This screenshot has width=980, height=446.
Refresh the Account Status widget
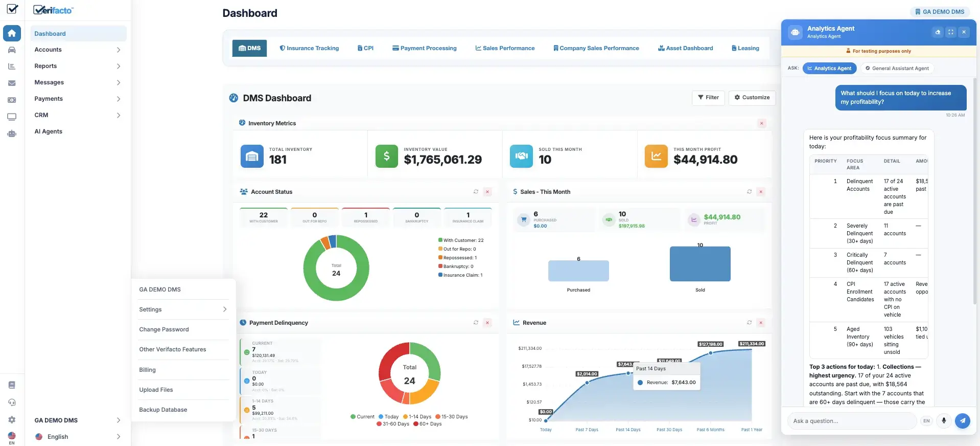click(476, 192)
